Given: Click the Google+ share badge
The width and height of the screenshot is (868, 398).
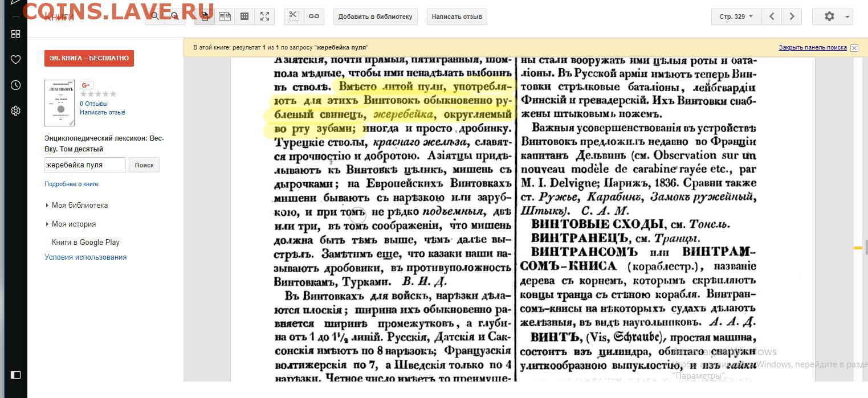Looking at the screenshot, I should click(86, 85).
